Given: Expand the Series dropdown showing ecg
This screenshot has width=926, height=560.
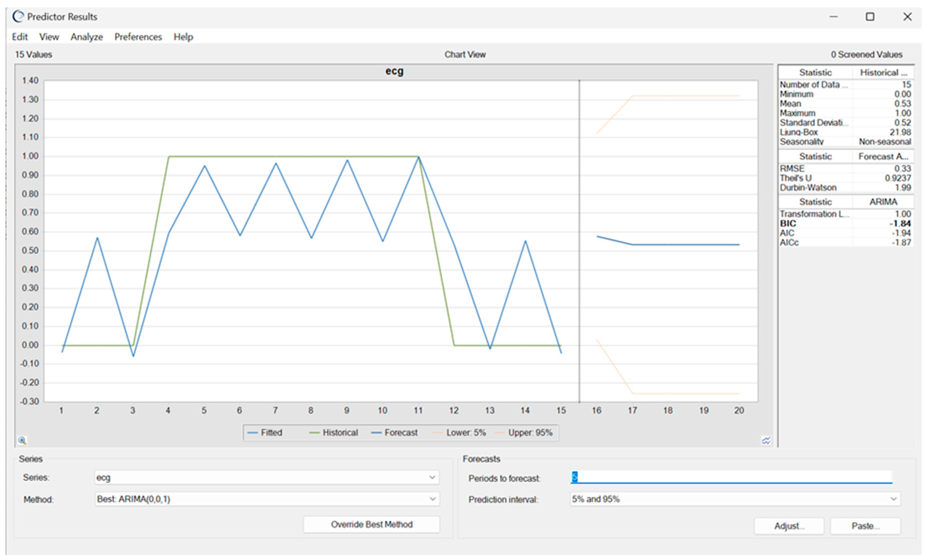Looking at the screenshot, I should tap(432, 477).
